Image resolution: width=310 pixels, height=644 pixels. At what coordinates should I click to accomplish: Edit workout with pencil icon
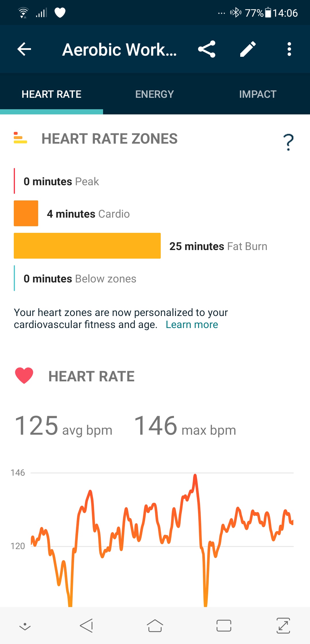tap(248, 49)
